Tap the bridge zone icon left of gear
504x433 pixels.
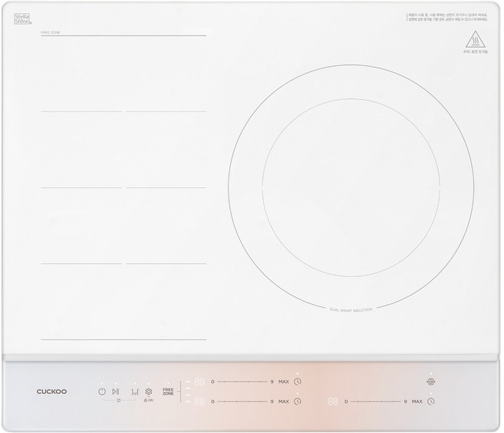[x=134, y=392]
